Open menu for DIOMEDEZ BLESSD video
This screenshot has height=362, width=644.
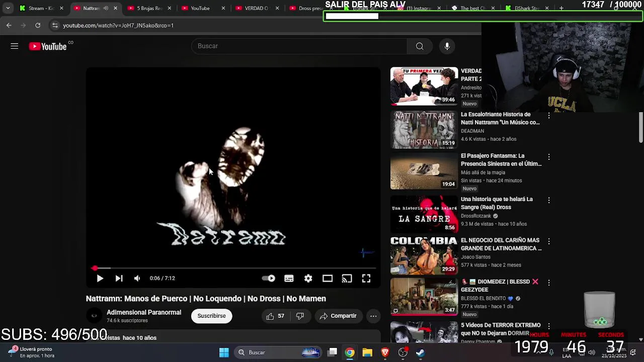549,283
